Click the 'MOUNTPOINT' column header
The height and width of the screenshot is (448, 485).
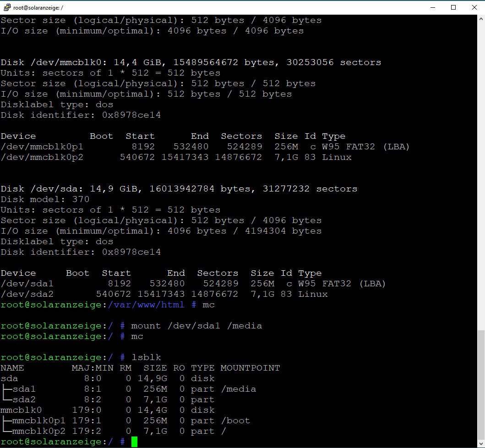click(x=250, y=368)
